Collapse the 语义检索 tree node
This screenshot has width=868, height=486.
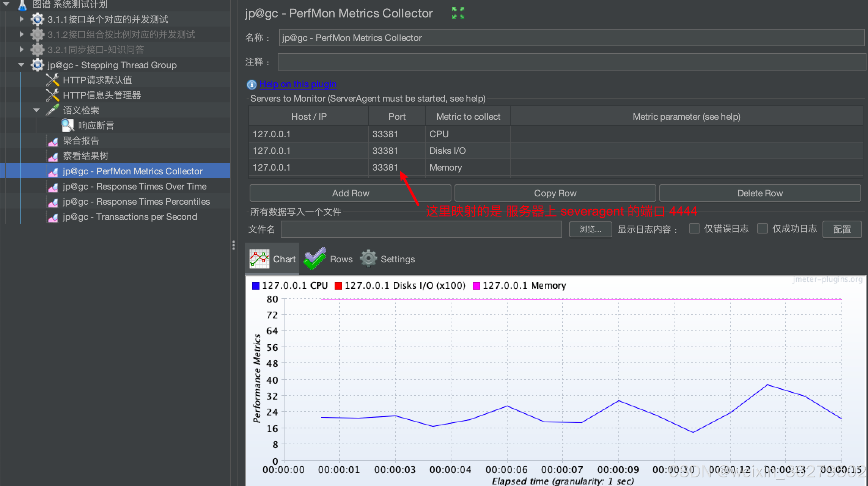point(36,110)
